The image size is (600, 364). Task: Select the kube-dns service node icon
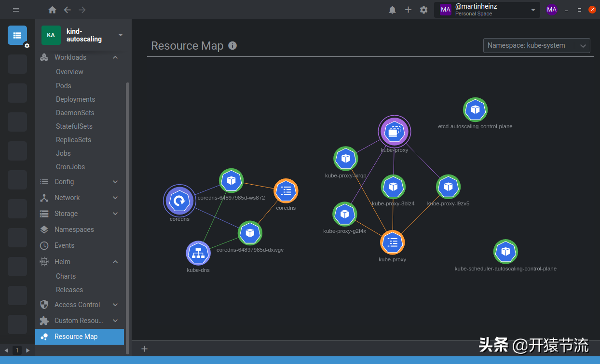tap(198, 253)
